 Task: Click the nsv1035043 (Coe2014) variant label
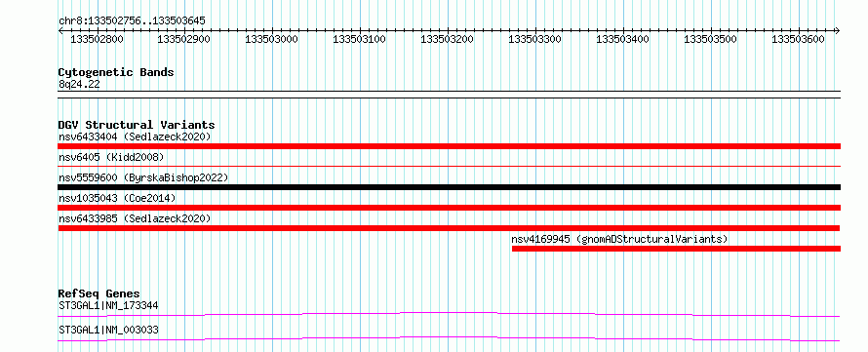(x=117, y=198)
